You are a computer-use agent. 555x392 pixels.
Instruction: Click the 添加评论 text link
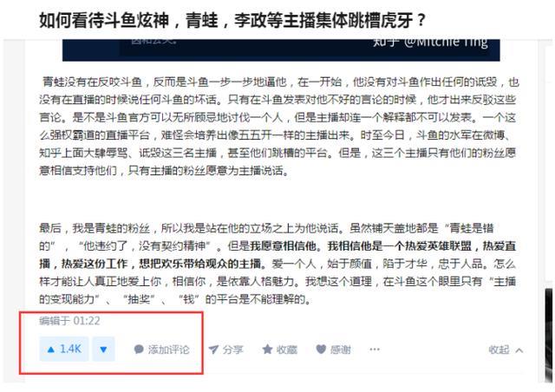(x=169, y=350)
